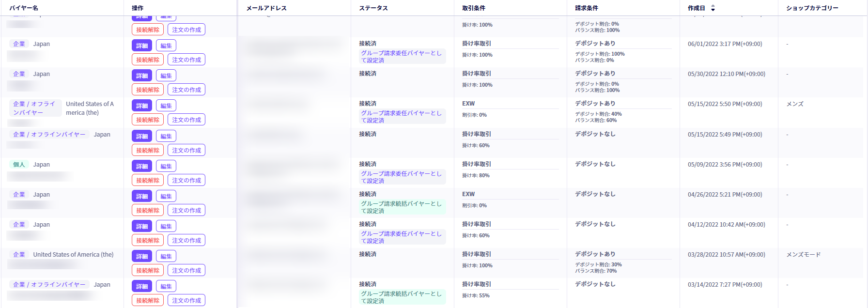This screenshot has height=308, width=868.
Task: Click デポジット割合: 40% in the 請求条件 column
Action: (598, 114)
